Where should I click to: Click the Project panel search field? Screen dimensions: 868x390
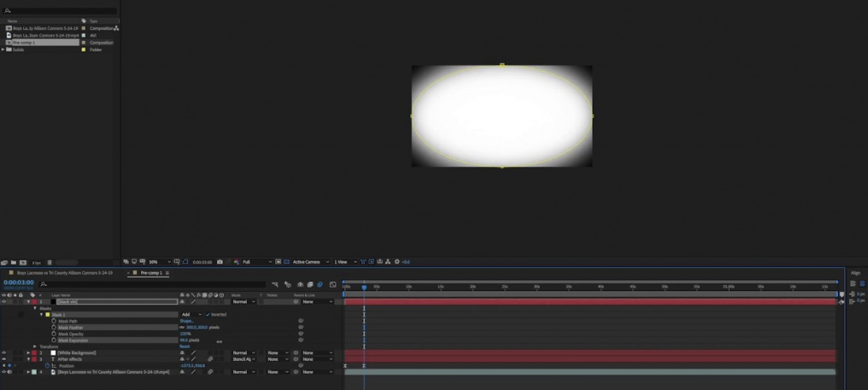(61, 11)
